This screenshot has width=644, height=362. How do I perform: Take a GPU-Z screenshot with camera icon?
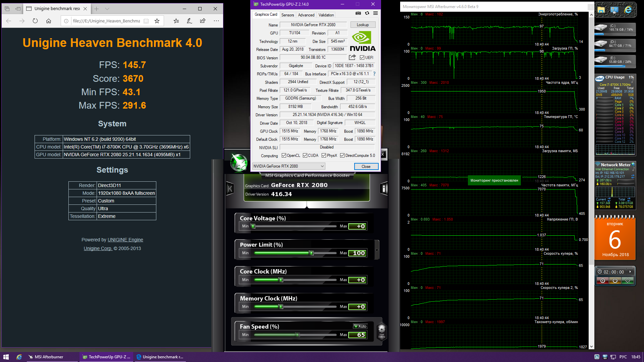pyautogui.click(x=358, y=13)
